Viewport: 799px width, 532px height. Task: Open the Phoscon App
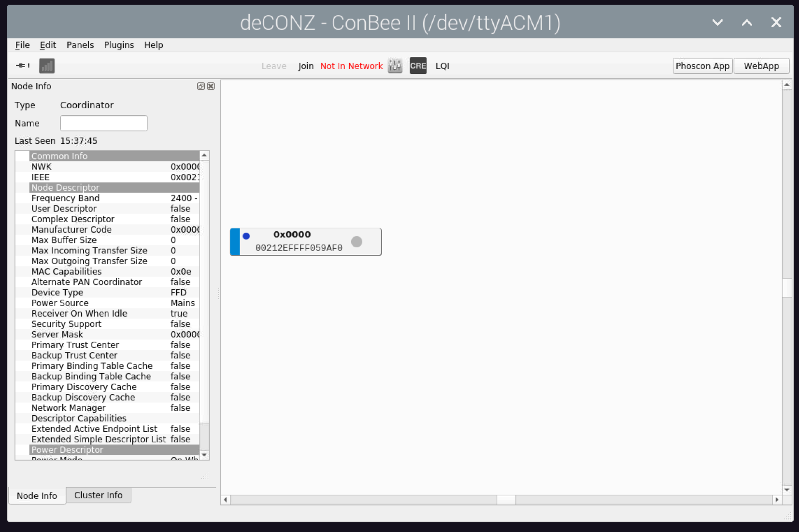click(x=702, y=66)
